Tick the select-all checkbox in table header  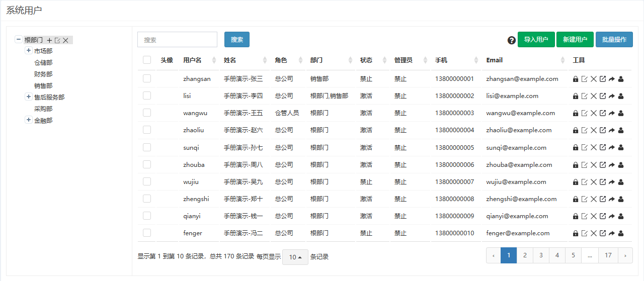[147, 60]
